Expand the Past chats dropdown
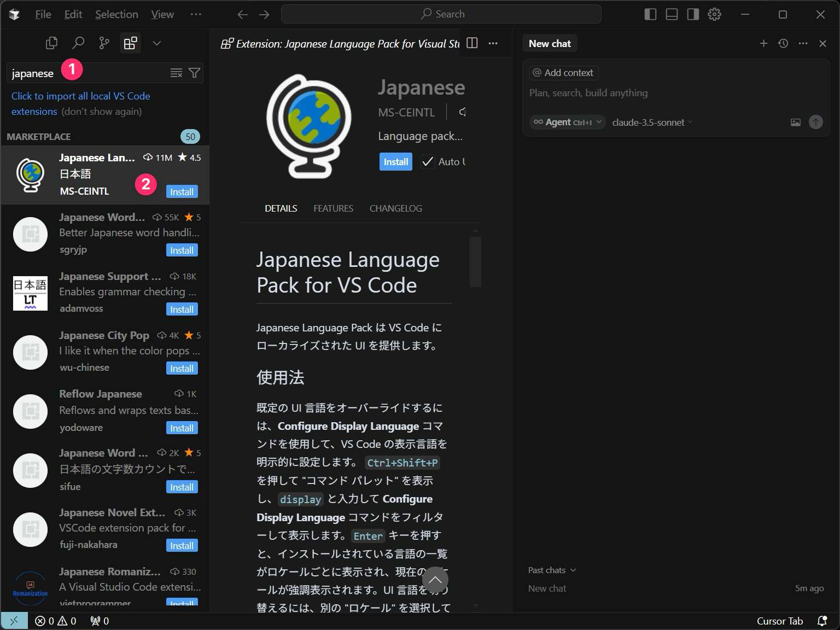840x630 pixels. 552,570
